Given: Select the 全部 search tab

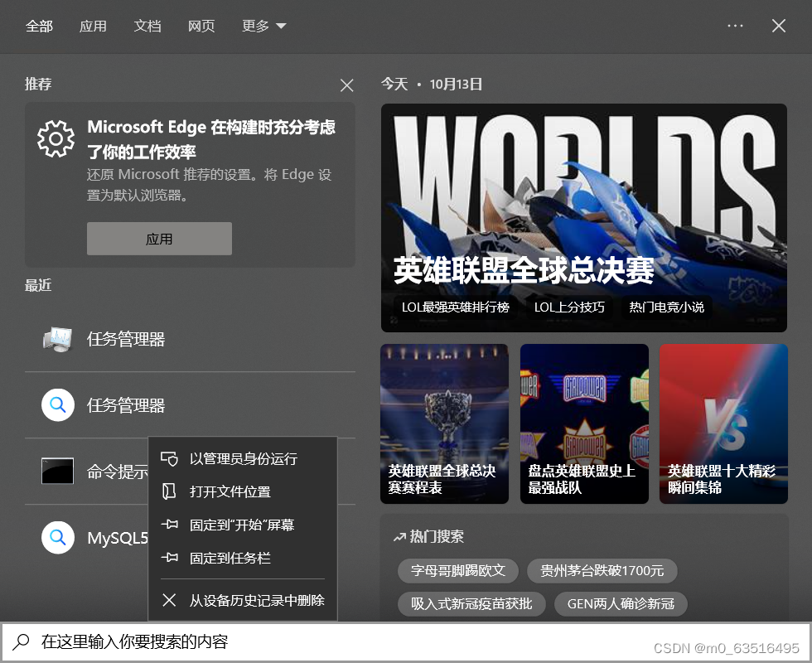Looking at the screenshot, I should (40, 26).
